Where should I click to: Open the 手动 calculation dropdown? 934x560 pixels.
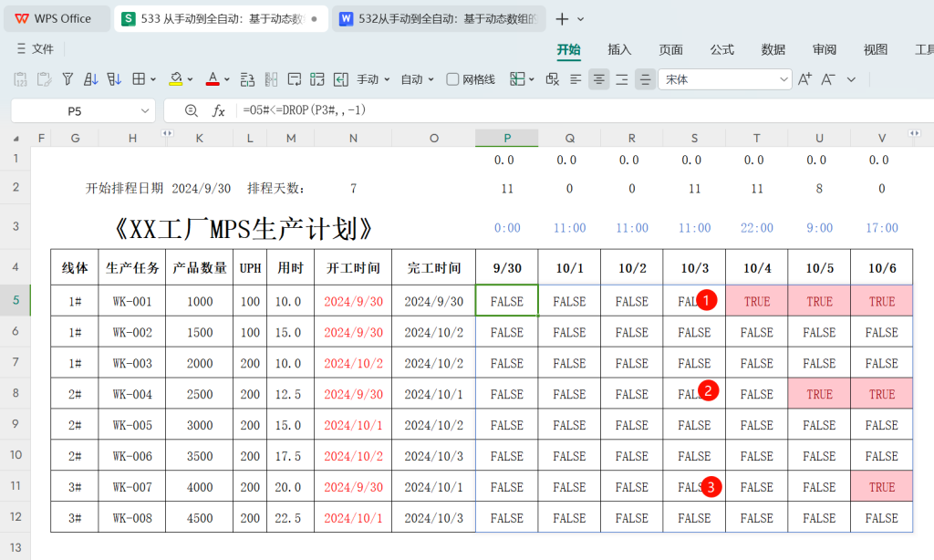pyautogui.click(x=373, y=79)
